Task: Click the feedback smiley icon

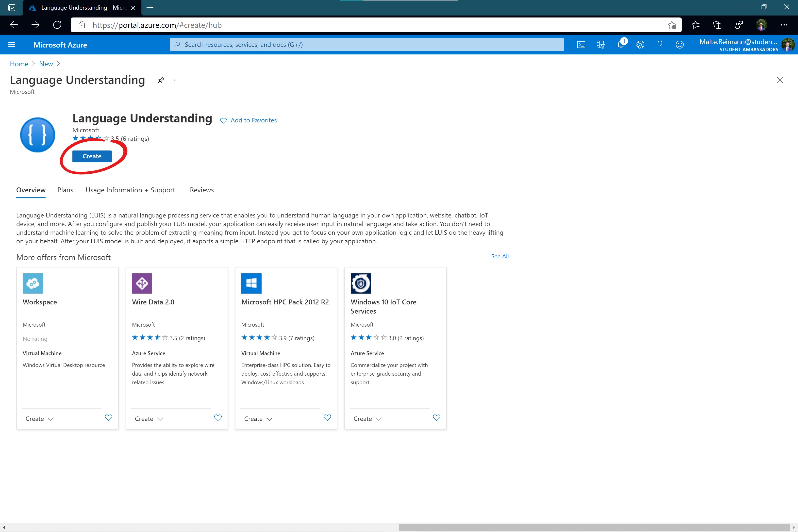Action: (x=680, y=45)
